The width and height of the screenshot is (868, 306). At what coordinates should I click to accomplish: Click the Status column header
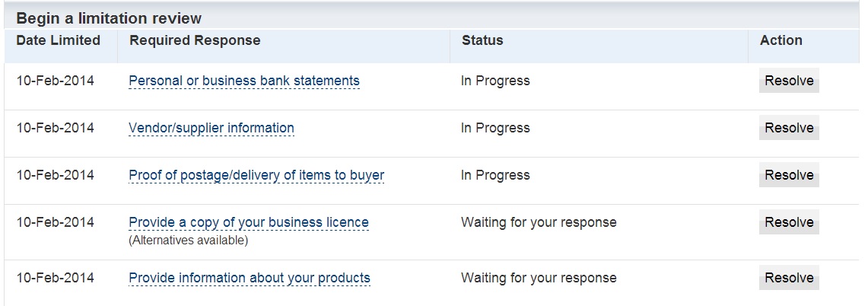(482, 40)
